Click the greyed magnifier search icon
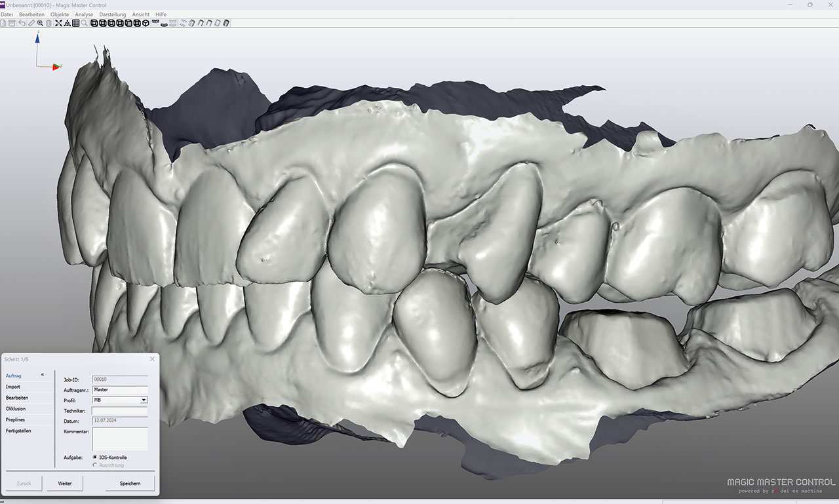This screenshot has height=504, width=839. coord(84,23)
